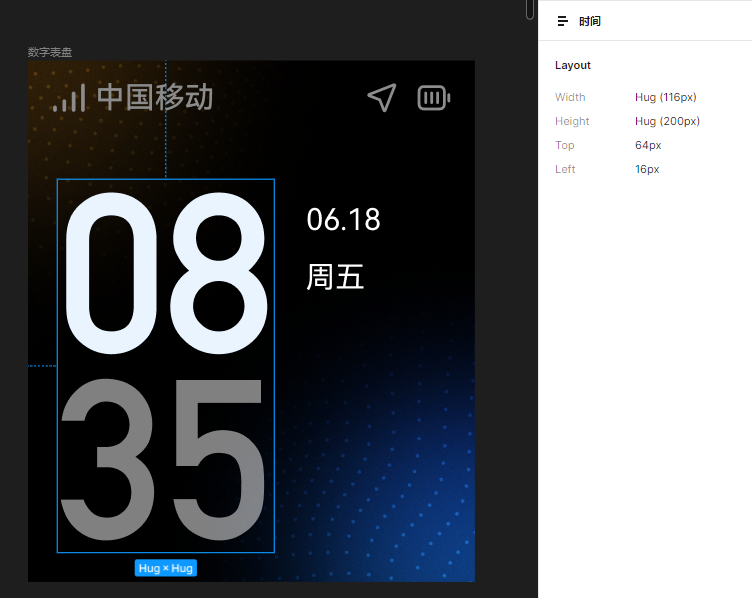
Task: Click the signal strength bars icon
Action: pyautogui.click(x=69, y=98)
